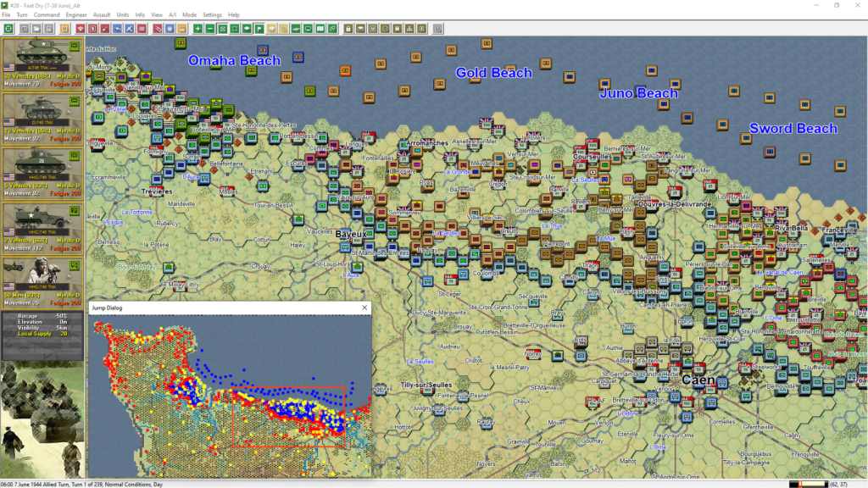
Task: Zoom out using the green minus toolbar icon
Action: tap(210, 29)
